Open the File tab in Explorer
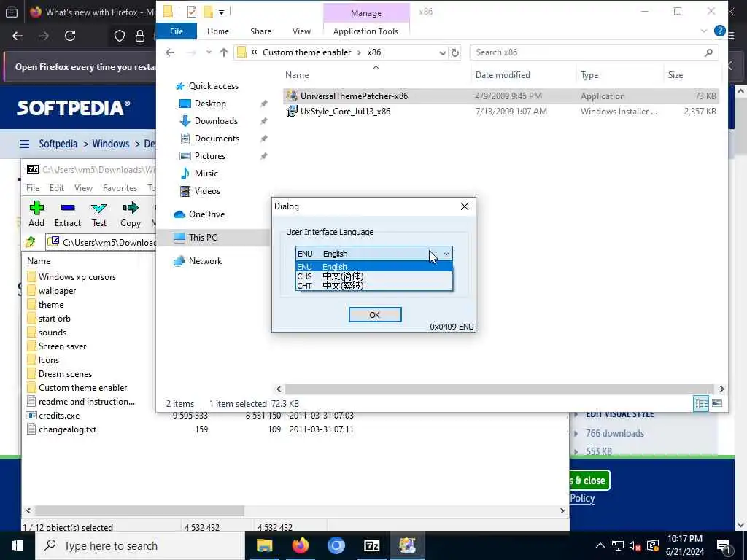Viewport: 747px width, 560px height. tap(177, 31)
